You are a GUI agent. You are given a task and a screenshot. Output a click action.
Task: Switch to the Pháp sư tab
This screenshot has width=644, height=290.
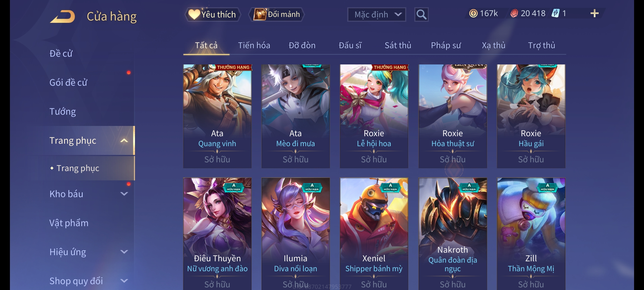(x=446, y=45)
